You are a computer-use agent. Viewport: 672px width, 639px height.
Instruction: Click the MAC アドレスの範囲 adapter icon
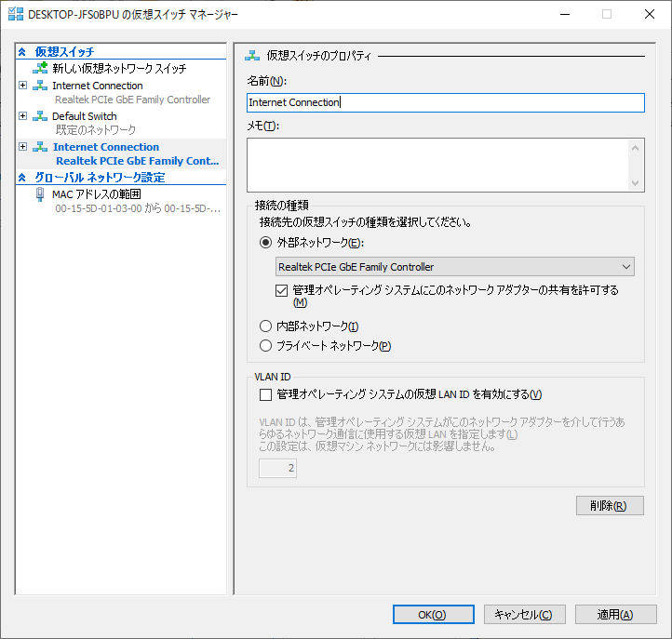click(40, 194)
